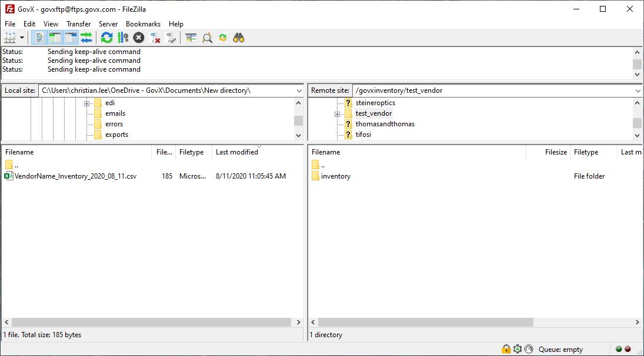
Task: Sort local files by Filetype column
Action: click(194, 152)
